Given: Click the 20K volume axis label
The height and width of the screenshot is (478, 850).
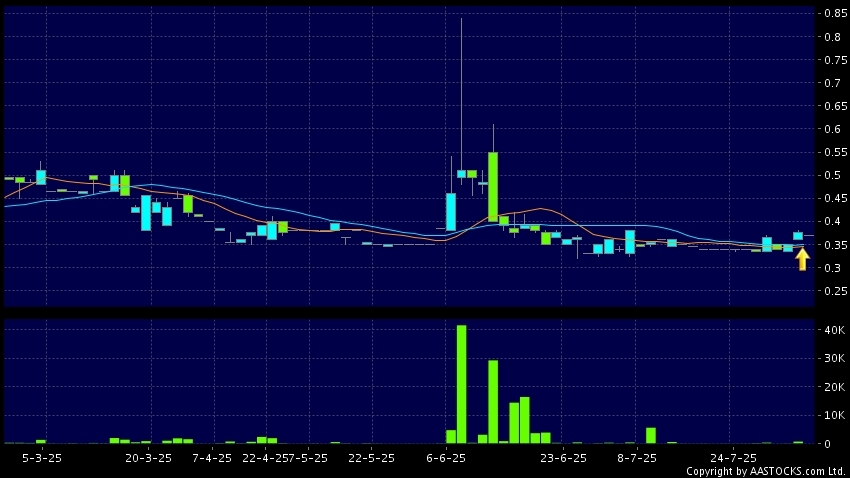Looking at the screenshot, I should click(834, 387).
